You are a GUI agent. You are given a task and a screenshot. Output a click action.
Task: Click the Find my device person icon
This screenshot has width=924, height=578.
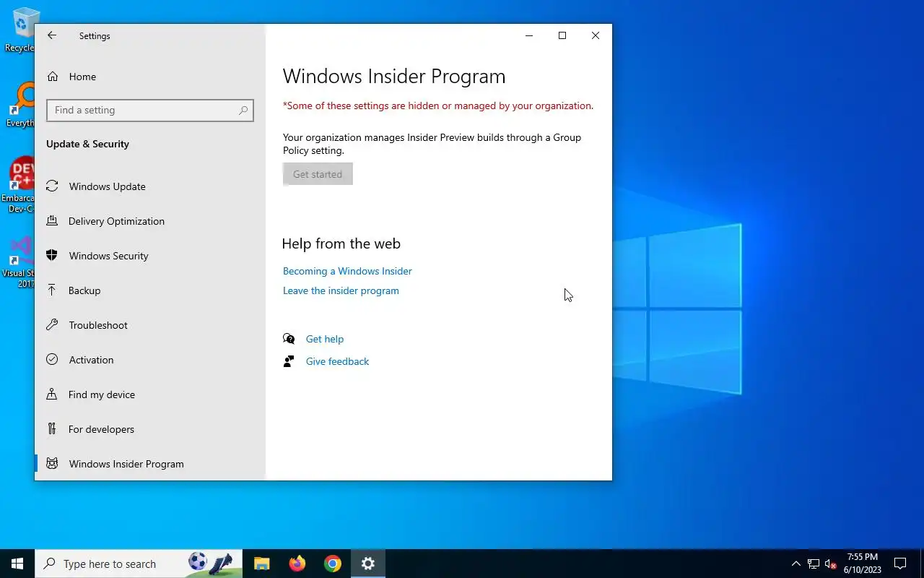tap(52, 394)
